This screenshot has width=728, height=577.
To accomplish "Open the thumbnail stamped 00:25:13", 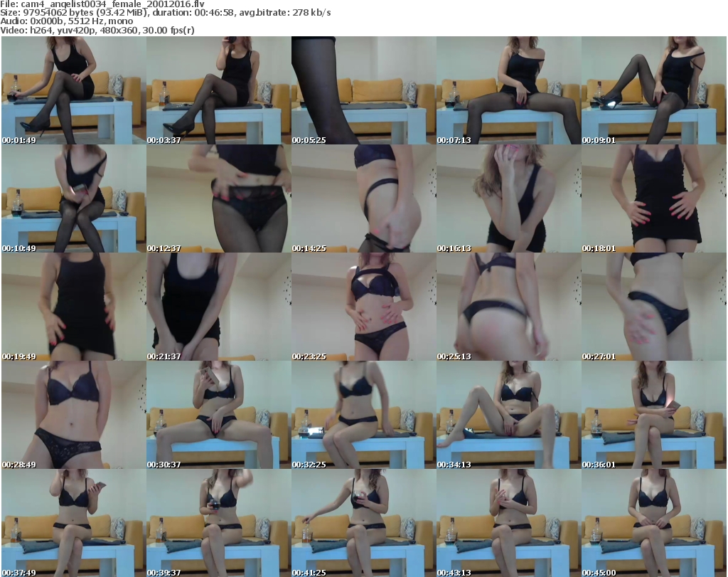I will [508, 307].
